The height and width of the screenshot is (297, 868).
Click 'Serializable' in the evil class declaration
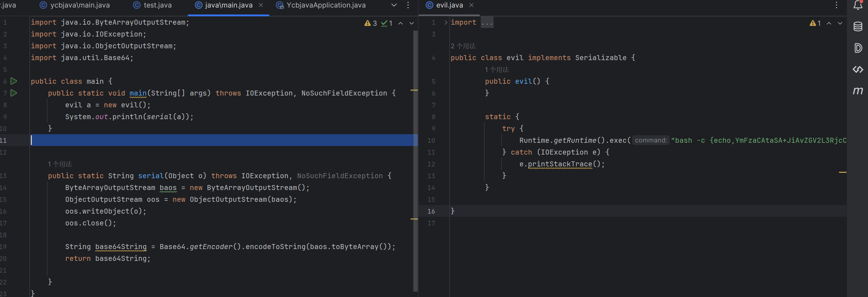pos(601,58)
